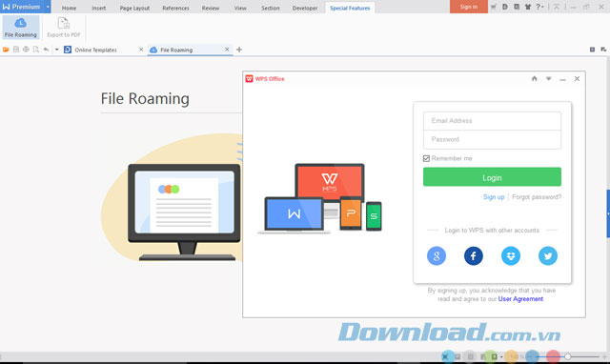The height and width of the screenshot is (364, 610).
Task: Select the Special Features ribbon tab
Action: [x=350, y=8]
